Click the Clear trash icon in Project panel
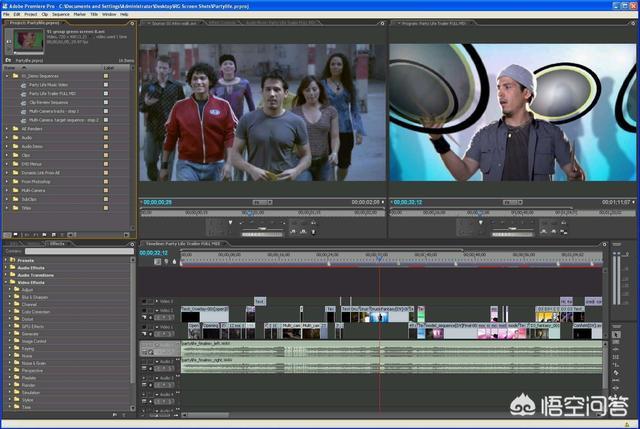The width and height of the screenshot is (640, 429). click(x=62, y=235)
